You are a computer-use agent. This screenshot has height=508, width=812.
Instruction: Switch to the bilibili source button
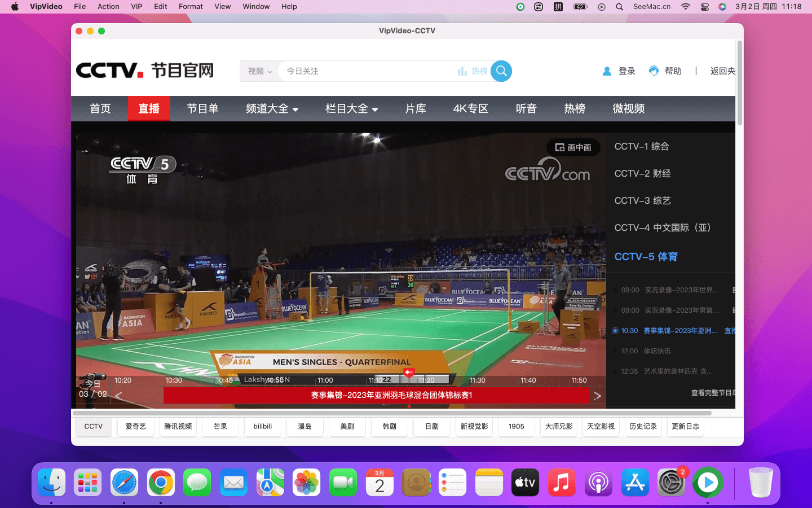pyautogui.click(x=262, y=427)
